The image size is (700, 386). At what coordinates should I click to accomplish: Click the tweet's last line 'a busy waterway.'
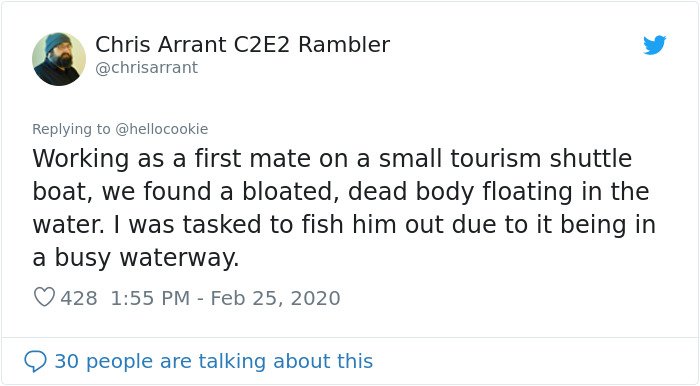pyautogui.click(x=136, y=258)
